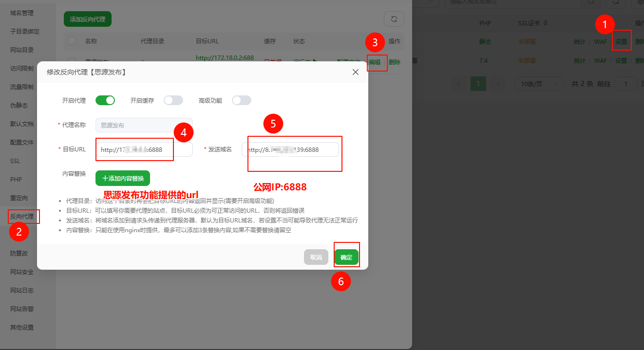The width and height of the screenshot is (644, 350).
Task: View 网站日志 in the sidebar
Action: [22, 290]
